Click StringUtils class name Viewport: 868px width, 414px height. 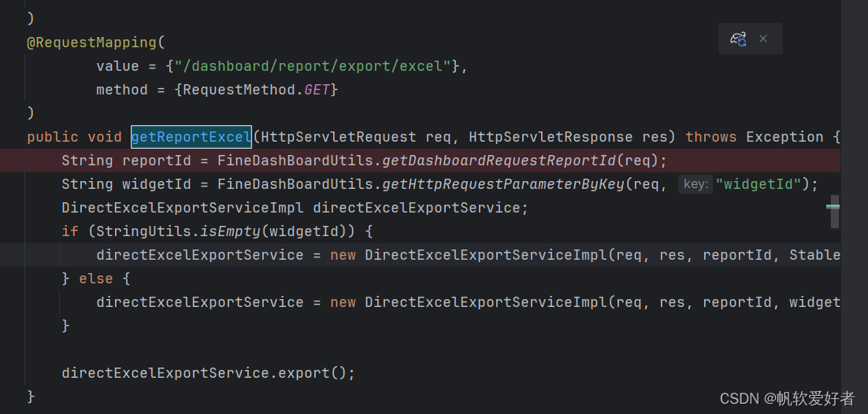click(144, 231)
